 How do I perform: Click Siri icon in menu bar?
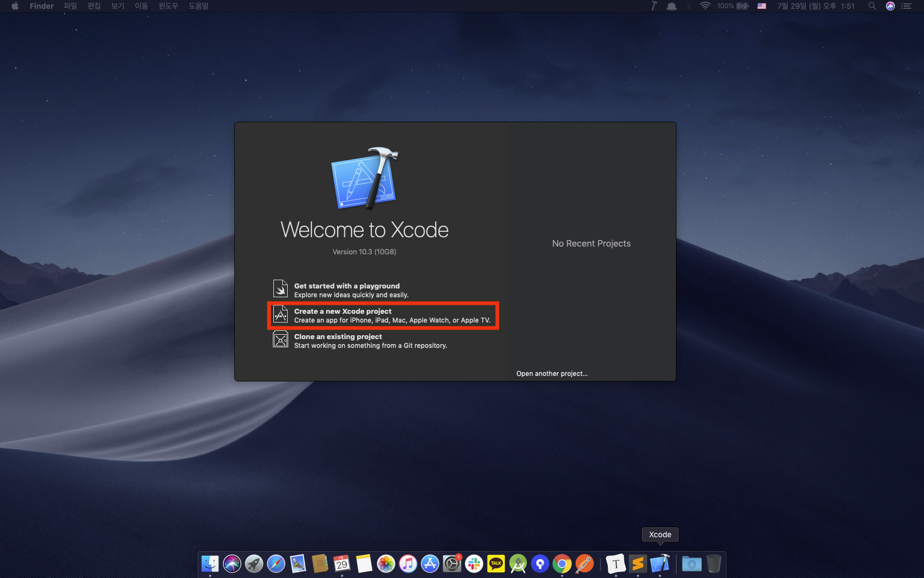(x=890, y=6)
